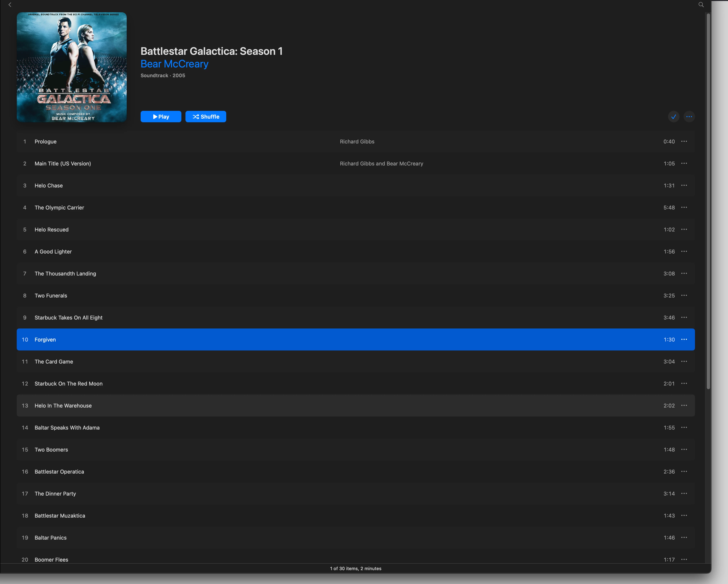
Task: Open the Forgiven track options ellipsis
Action: 684,340
